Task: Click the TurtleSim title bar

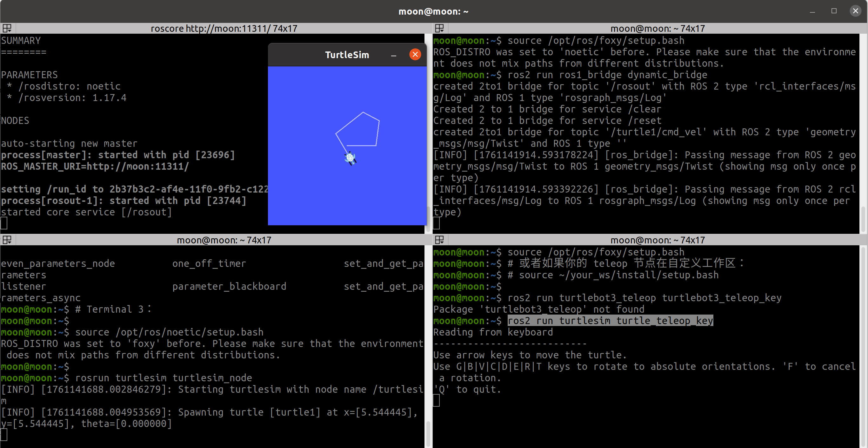Action: pos(346,55)
